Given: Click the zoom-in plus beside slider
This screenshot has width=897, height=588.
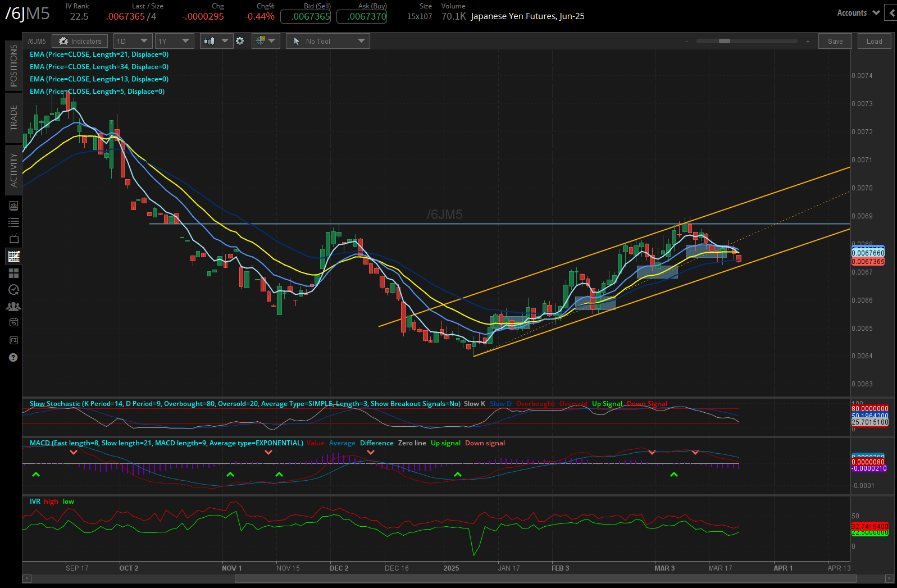Looking at the screenshot, I should [808, 41].
